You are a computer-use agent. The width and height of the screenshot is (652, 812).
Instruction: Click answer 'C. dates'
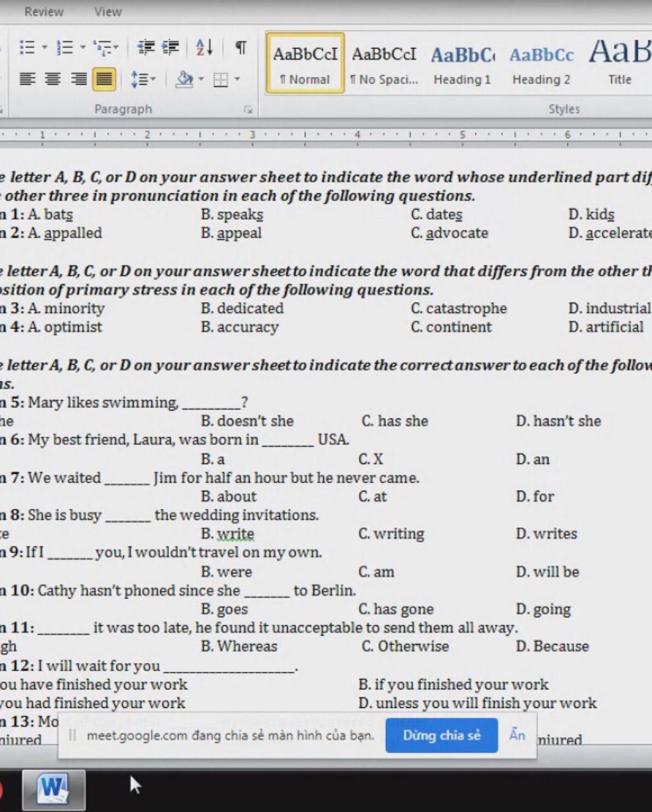(437, 214)
